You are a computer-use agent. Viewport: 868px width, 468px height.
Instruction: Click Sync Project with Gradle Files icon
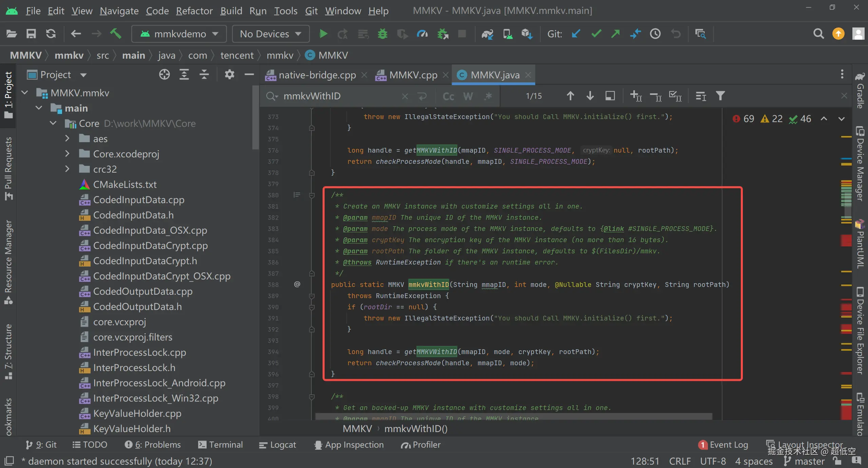487,34
